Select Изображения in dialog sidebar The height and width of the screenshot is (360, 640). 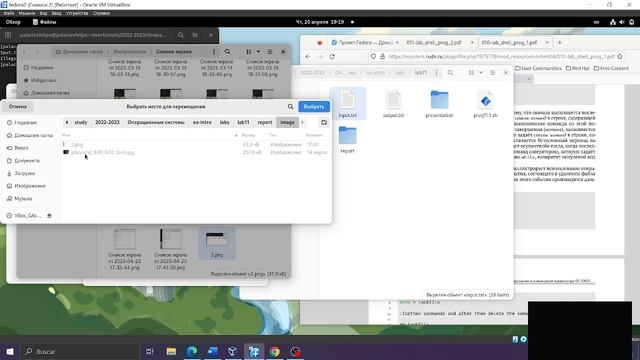point(30,186)
